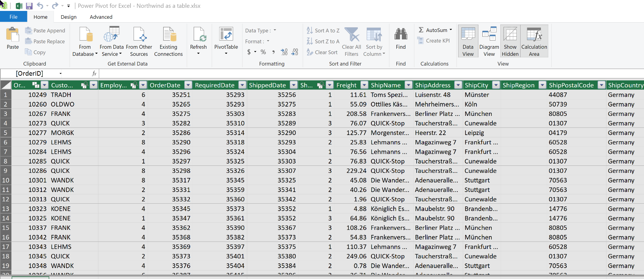
Task: Click Paste Append
Action: coord(45,30)
